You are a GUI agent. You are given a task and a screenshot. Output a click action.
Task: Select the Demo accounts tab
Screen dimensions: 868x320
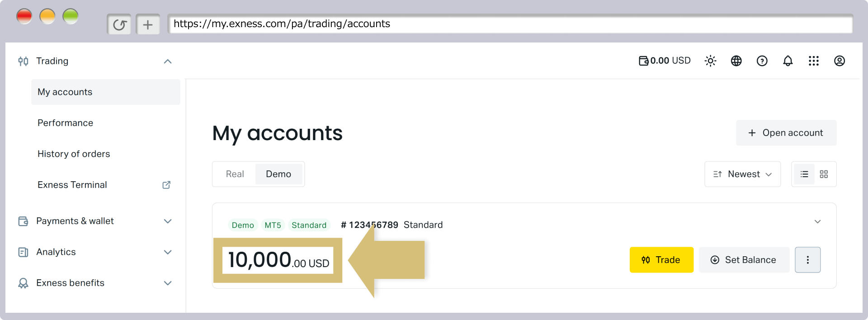click(278, 174)
